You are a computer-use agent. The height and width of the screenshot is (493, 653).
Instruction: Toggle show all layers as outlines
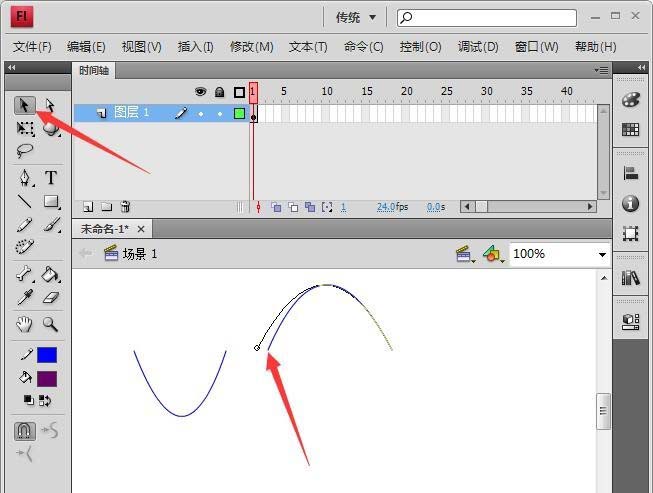pos(239,92)
